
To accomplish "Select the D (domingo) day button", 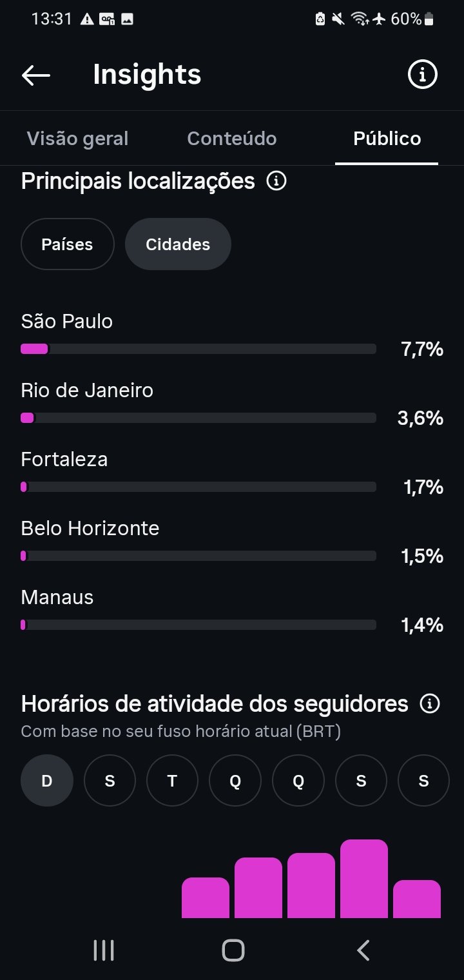I will (47, 781).
